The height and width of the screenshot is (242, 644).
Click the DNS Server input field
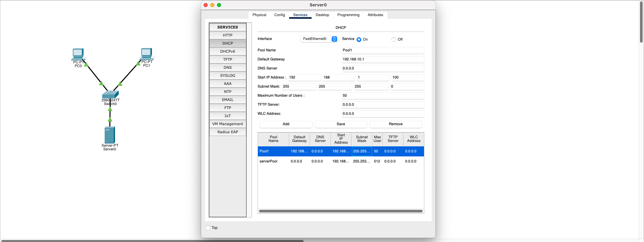pyautogui.click(x=383, y=68)
